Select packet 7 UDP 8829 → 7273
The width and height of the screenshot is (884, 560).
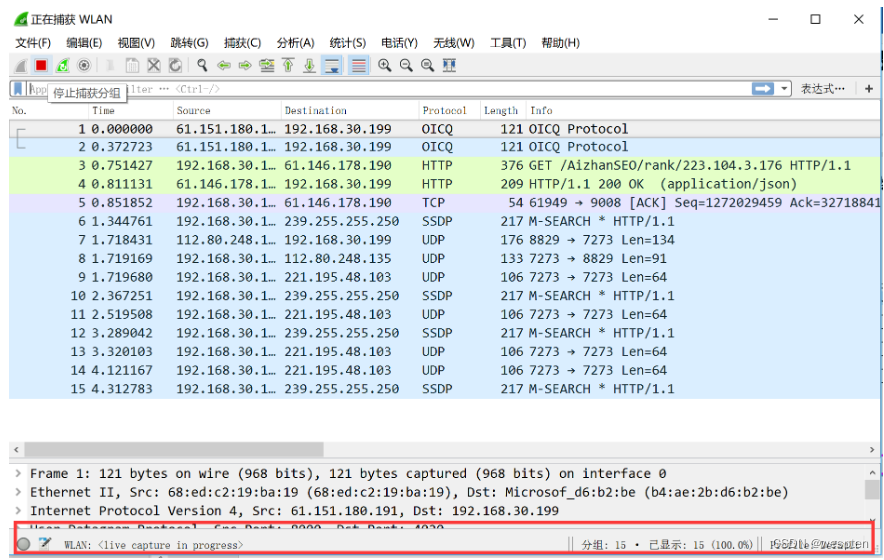tap(444, 240)
